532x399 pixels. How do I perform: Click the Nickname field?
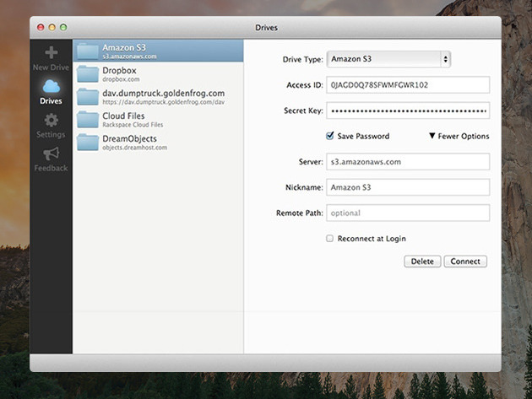[408, 187]
